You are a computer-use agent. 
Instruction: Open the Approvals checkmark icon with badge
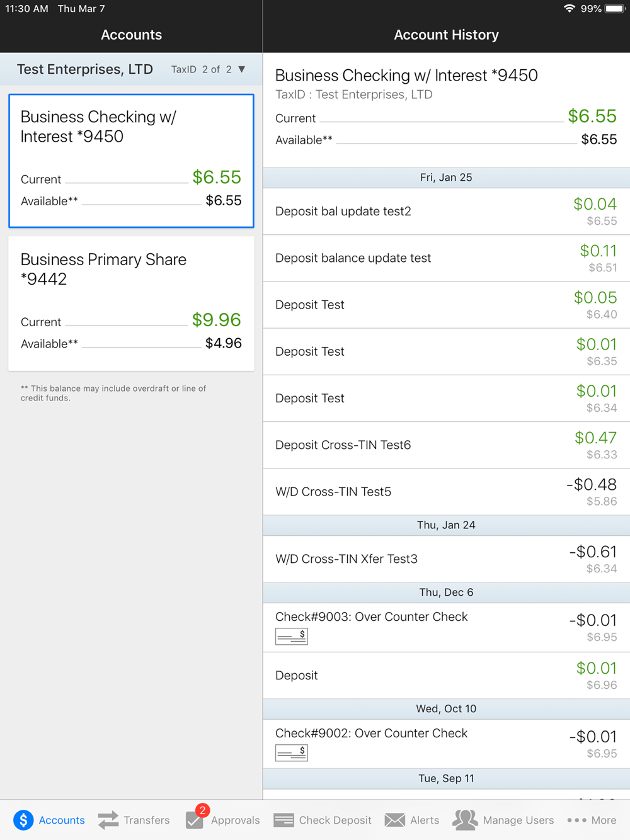click(195, 819)
